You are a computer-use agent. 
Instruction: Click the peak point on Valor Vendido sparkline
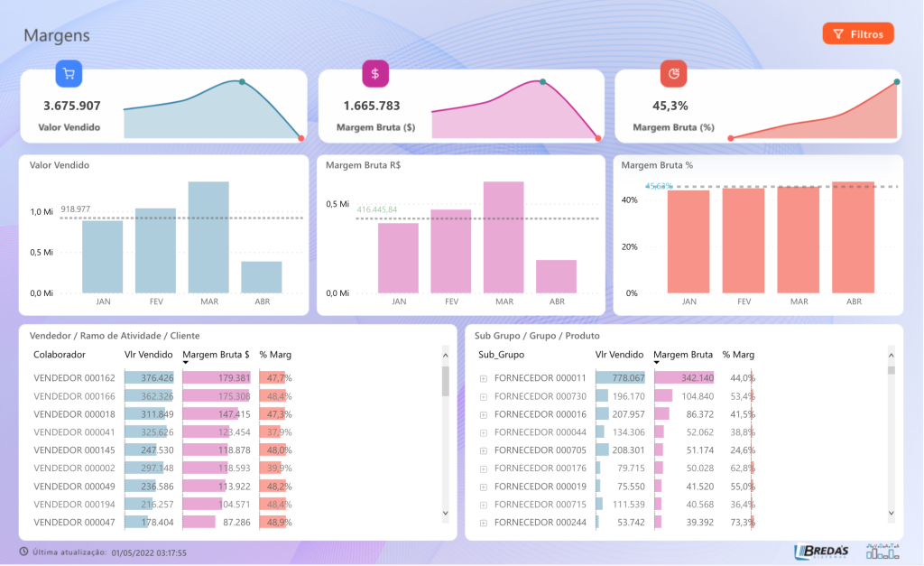[242, 82]
